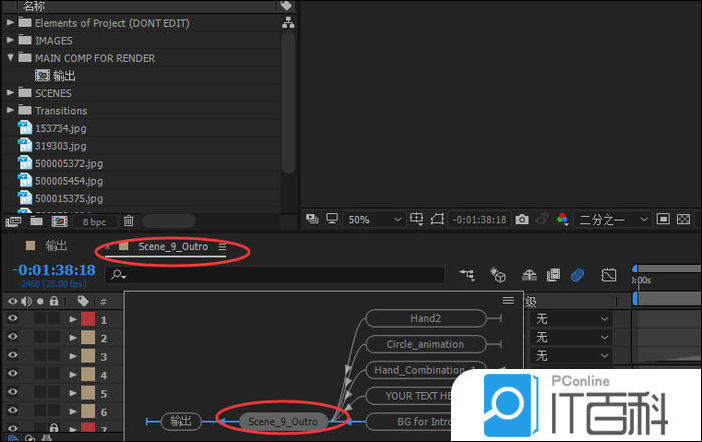Open the graph editor icon
Screen dimensions: 702x442
click(x=608, y=275)
